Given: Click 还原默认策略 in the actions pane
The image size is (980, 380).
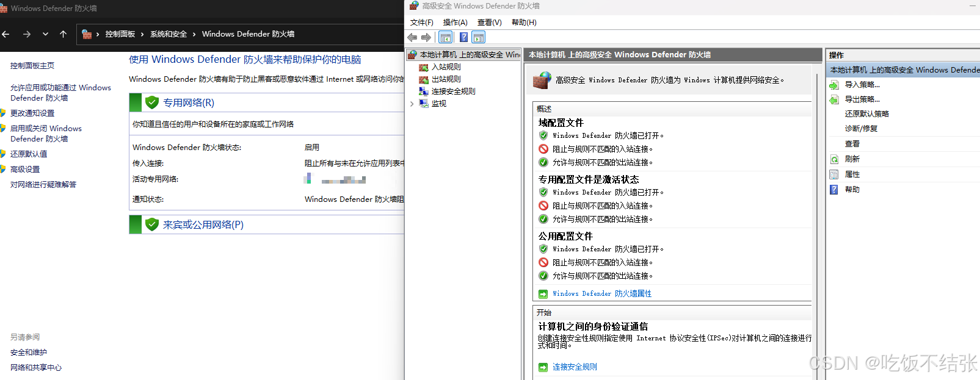Looking at the screenshot, I should tap(866, 114).
